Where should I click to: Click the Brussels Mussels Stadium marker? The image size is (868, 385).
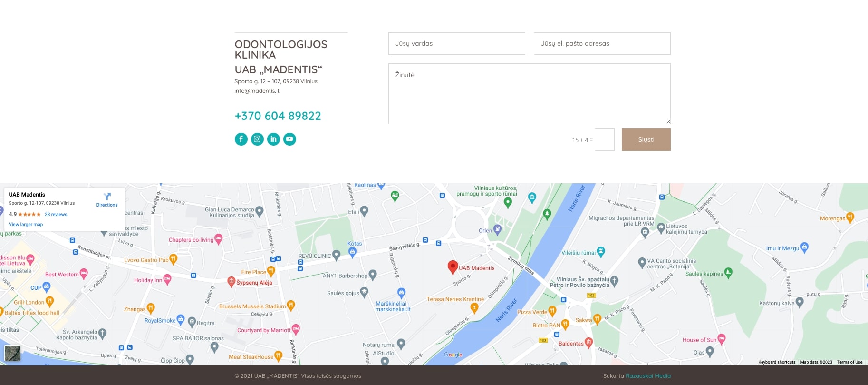point(291,306)
